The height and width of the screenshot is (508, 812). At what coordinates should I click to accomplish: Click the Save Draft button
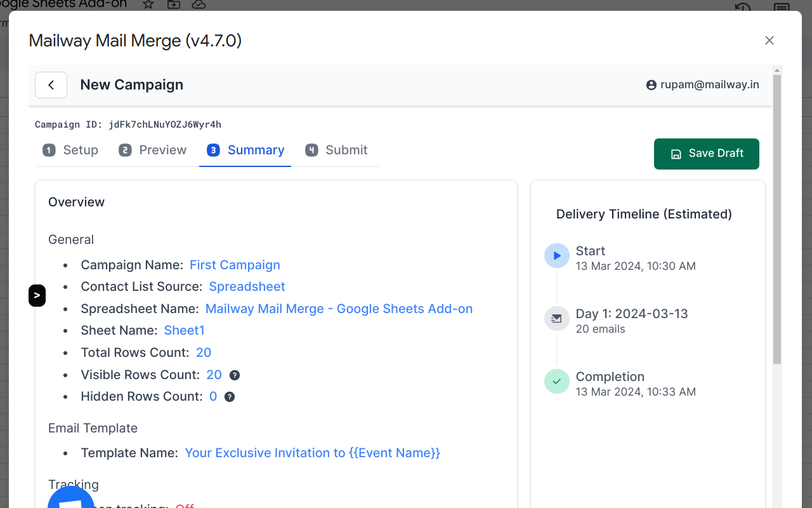point(707,154)
